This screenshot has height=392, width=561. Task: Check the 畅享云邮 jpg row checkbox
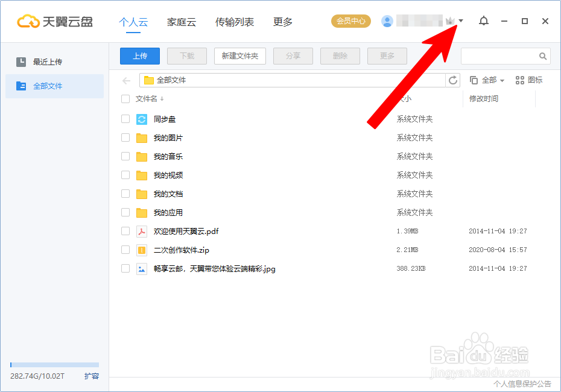click(x=125, y=268)
